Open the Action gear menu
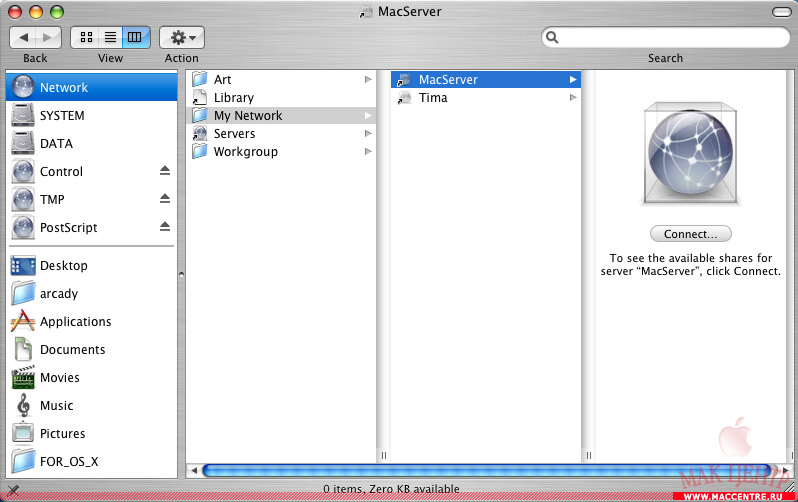 (x=182, y=37)
